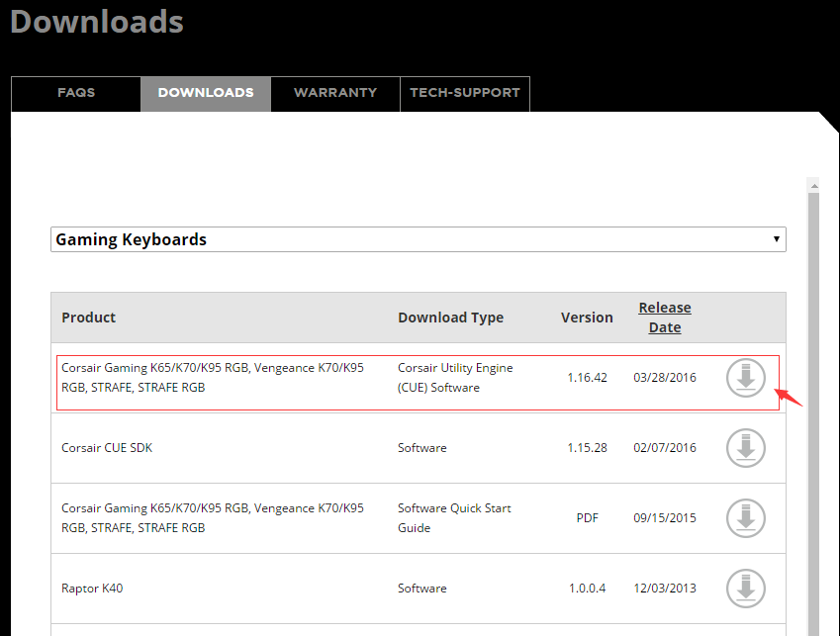Switch to the FAQS tab
The width and height of the screenshot is (840, 636).
(x=76, y=93)
